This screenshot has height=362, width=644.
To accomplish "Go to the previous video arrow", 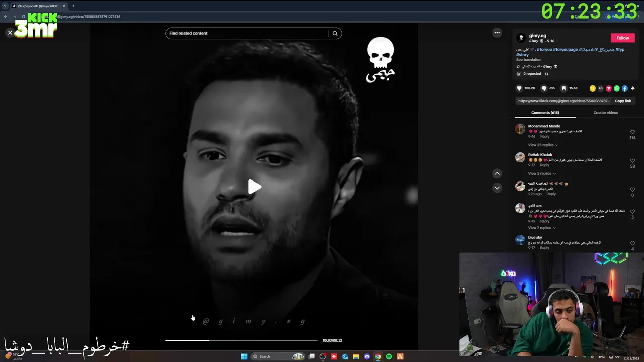I will click(497, 173).
